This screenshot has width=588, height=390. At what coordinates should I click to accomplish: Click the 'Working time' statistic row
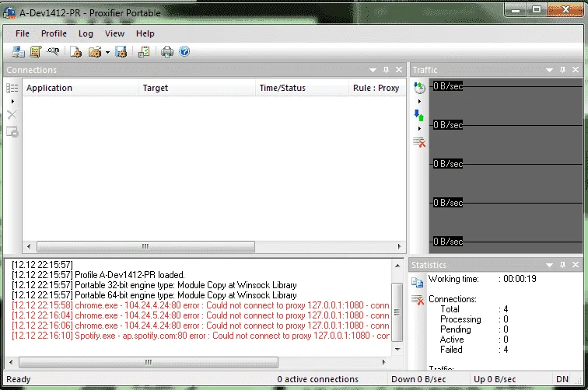[x=482, y=279]
